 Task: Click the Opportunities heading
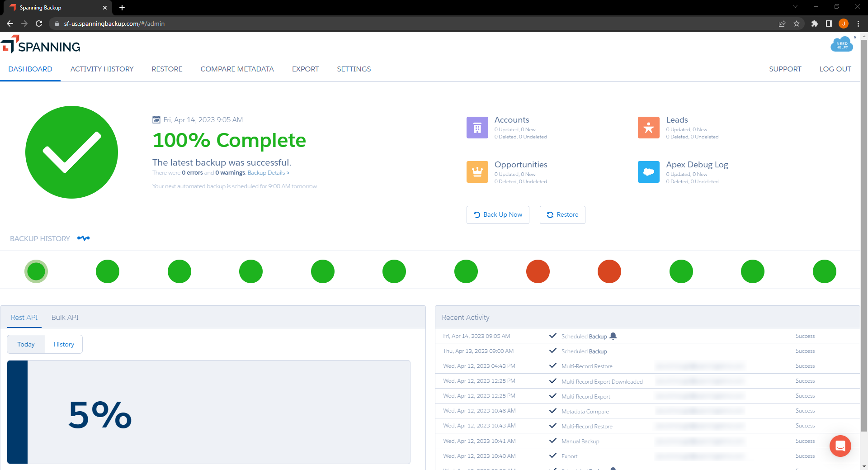coord(521,165)
